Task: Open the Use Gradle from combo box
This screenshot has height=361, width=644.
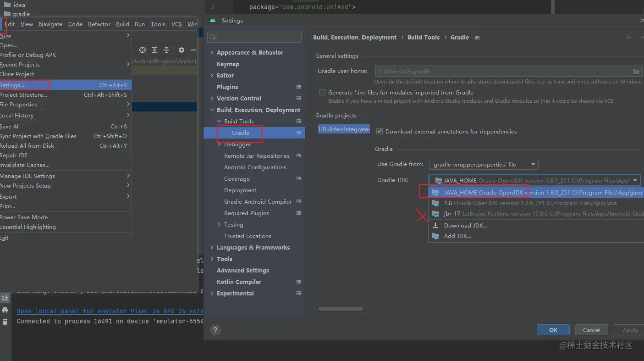Action: [x=484, y=164]
